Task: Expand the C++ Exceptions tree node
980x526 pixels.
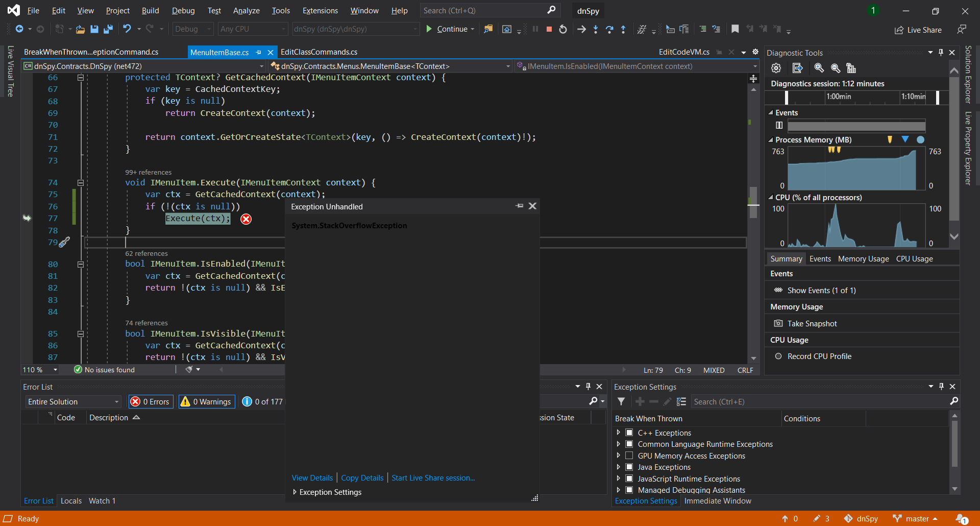Action: [618, 433]
